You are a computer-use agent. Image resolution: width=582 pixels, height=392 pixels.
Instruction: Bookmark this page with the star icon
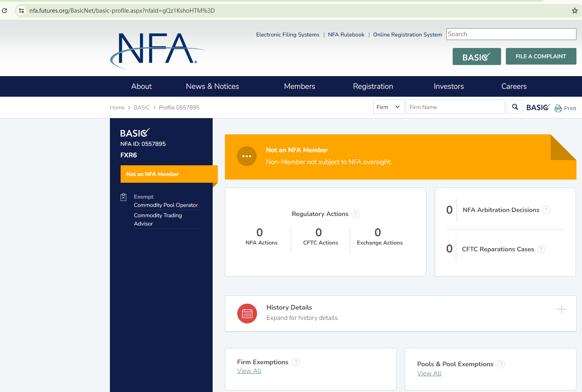pyautogui.click(x=574, y=11)
